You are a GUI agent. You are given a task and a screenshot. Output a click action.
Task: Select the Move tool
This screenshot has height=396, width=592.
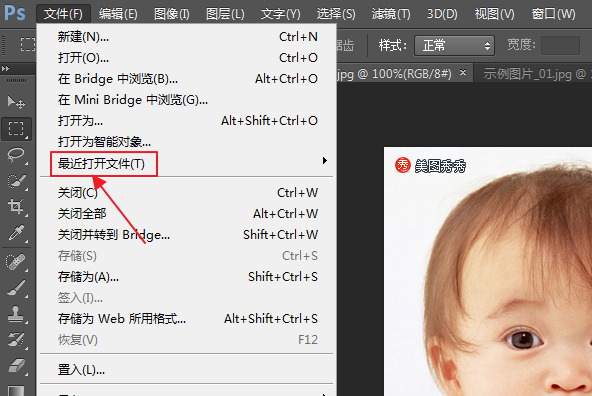16,102
